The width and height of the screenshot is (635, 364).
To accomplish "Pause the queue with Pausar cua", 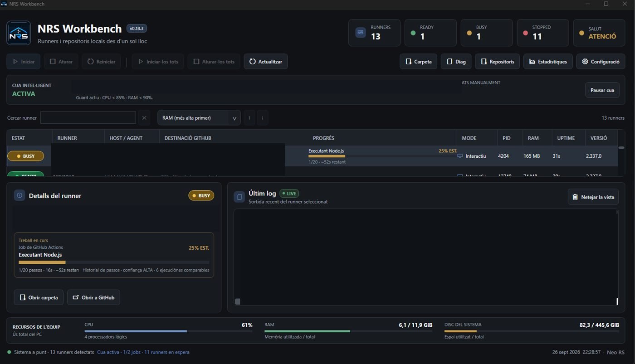I will coord(602,90).
